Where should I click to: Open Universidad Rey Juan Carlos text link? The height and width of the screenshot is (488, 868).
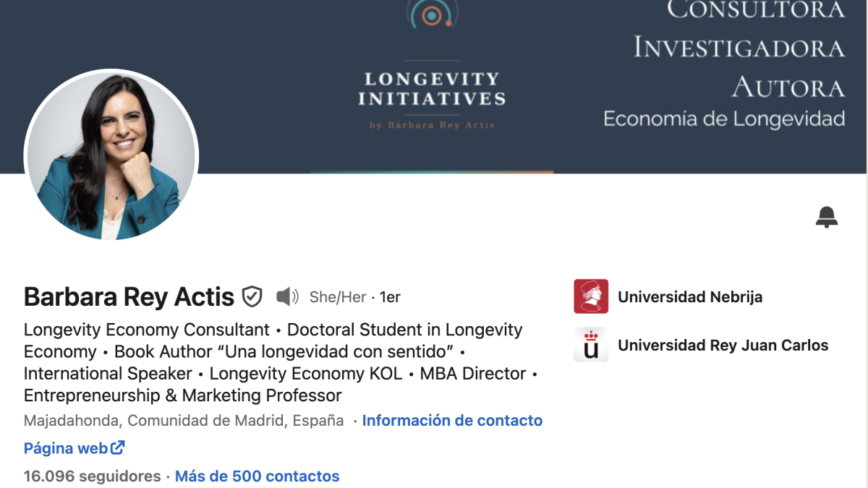tap(723, 345)
